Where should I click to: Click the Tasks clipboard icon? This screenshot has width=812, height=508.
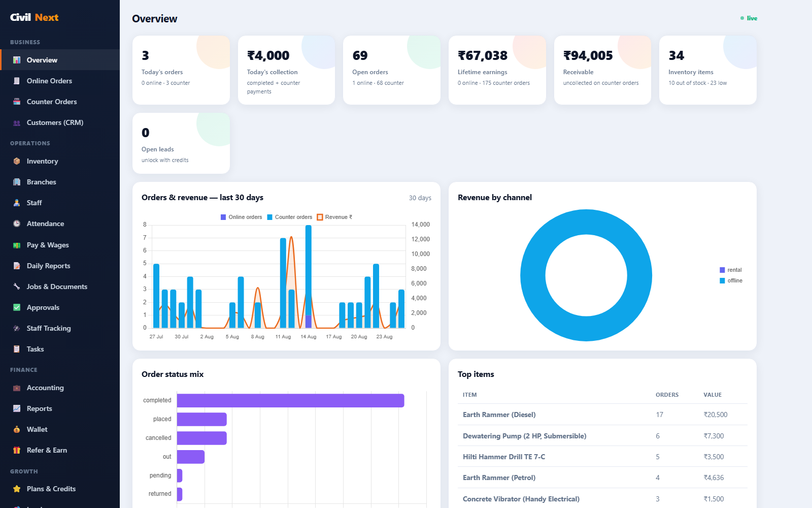(17, 349)
